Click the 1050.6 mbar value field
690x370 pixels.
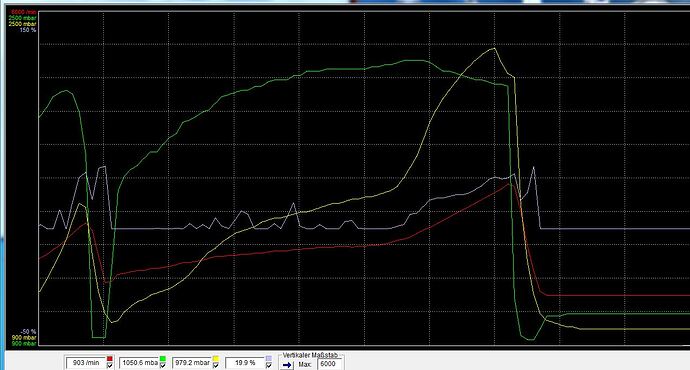139,363
